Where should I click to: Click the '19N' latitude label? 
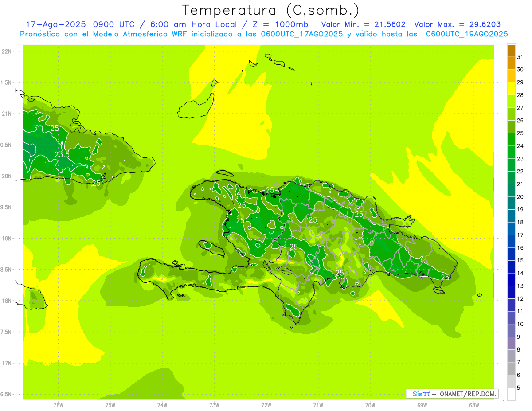(7, 239)
